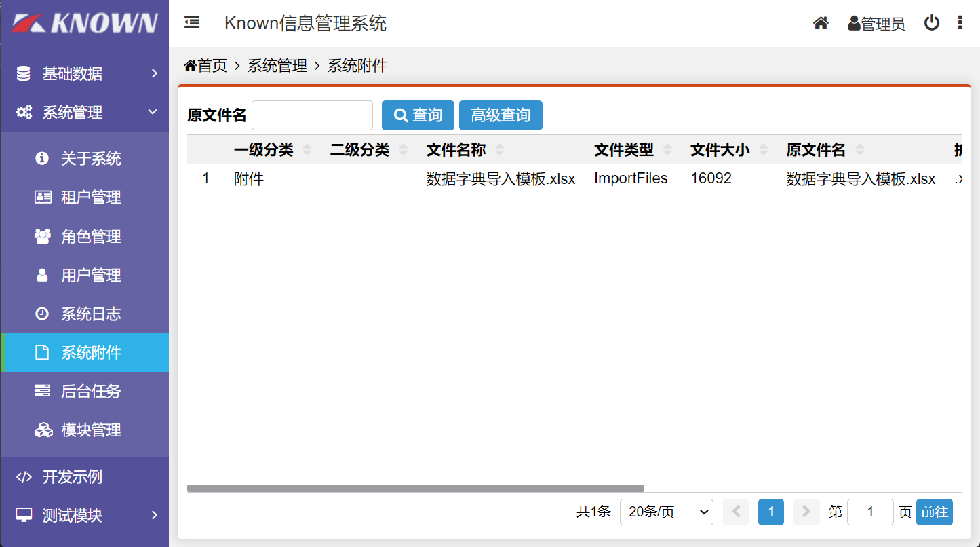
Task: Click the power logout icon
Action: [932, 23]
